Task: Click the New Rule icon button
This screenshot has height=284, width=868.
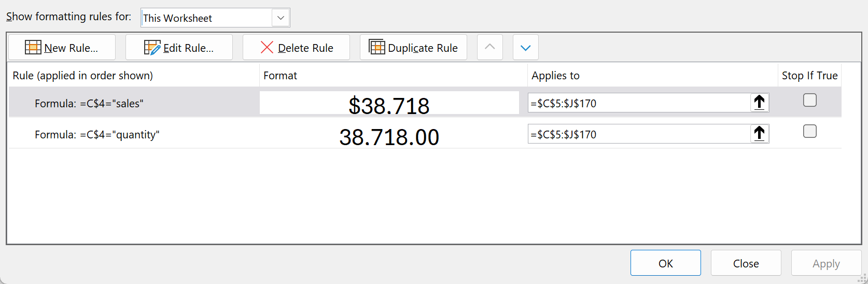Action: point(62,48)
